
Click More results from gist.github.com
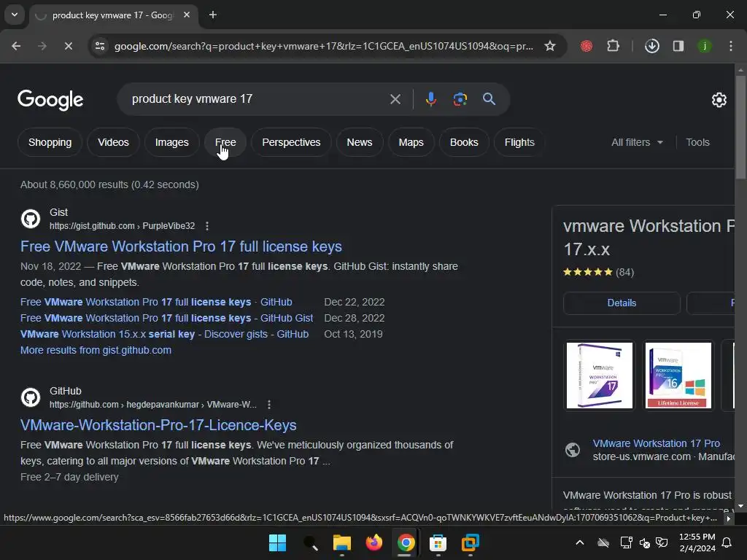[96, 351]
